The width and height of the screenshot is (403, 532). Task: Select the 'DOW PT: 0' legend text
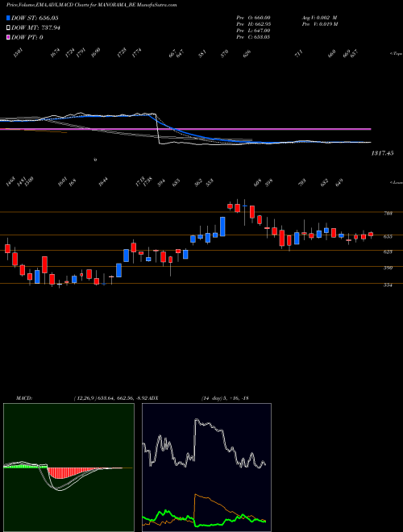click(x=27, y=37)
